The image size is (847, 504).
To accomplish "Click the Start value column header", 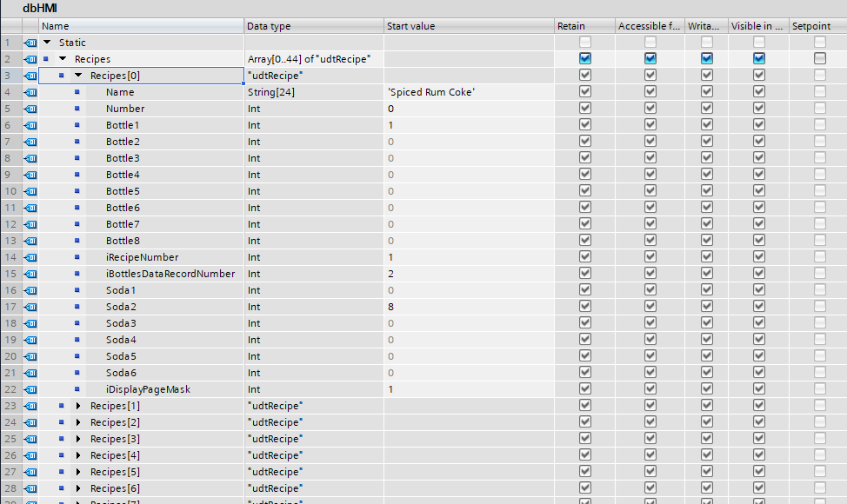I will click(469, 26).
